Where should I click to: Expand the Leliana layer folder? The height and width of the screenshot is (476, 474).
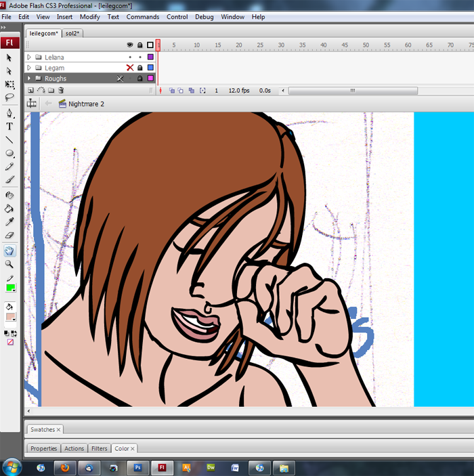tap(29, 58)
